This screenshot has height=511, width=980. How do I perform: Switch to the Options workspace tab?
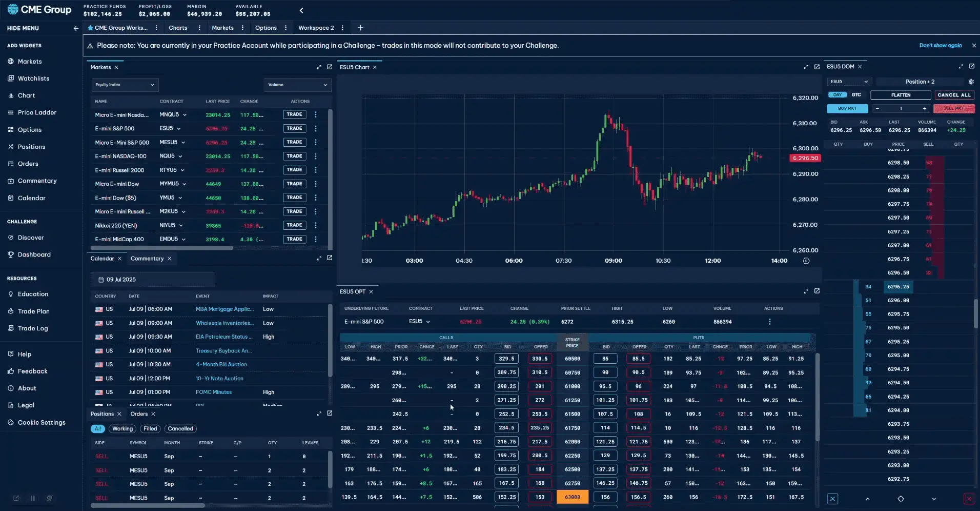[266, 28]
